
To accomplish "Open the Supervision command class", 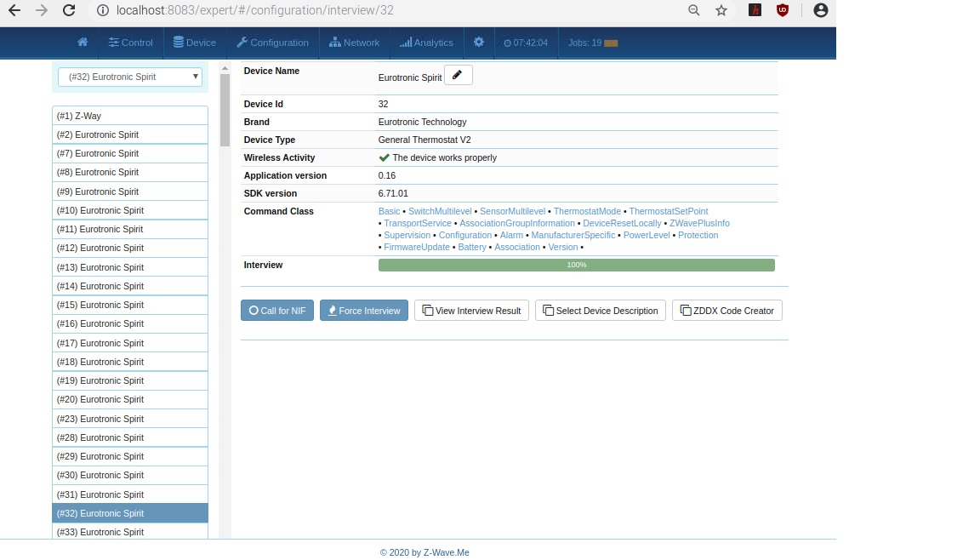I will coord(407,235).
